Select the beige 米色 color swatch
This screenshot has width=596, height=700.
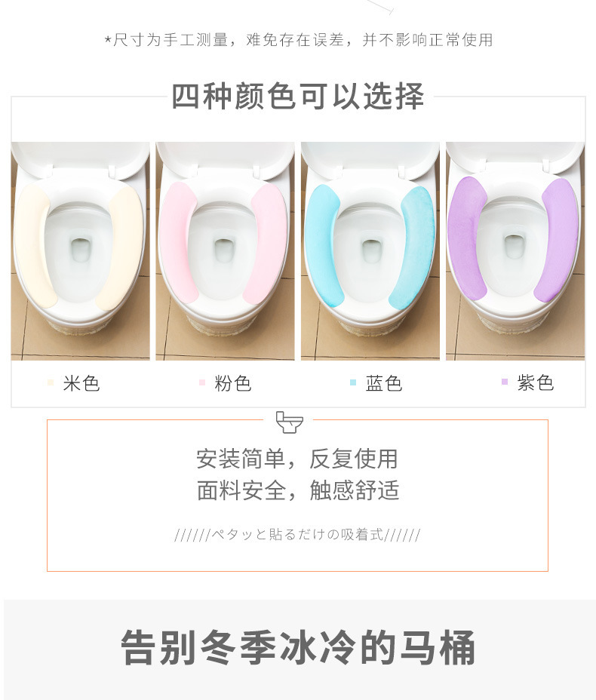pyautogui.click(x=51, y=382)
